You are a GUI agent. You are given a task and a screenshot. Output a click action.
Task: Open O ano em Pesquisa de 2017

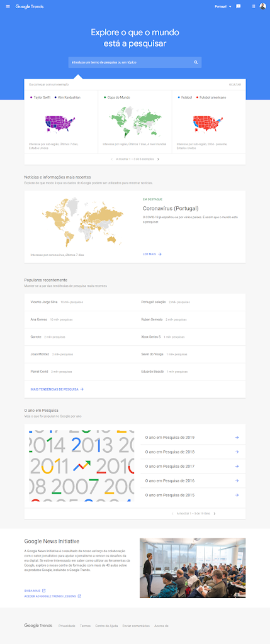(193, 466)
